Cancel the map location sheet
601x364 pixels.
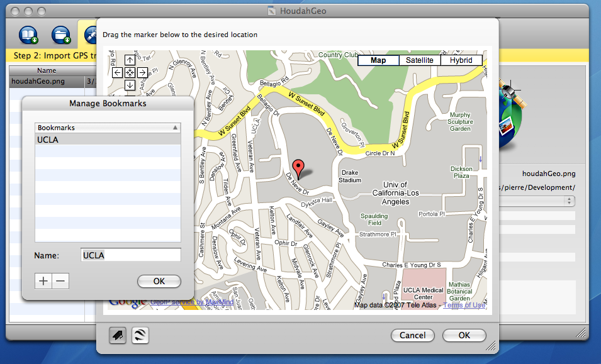pos(413,335)
